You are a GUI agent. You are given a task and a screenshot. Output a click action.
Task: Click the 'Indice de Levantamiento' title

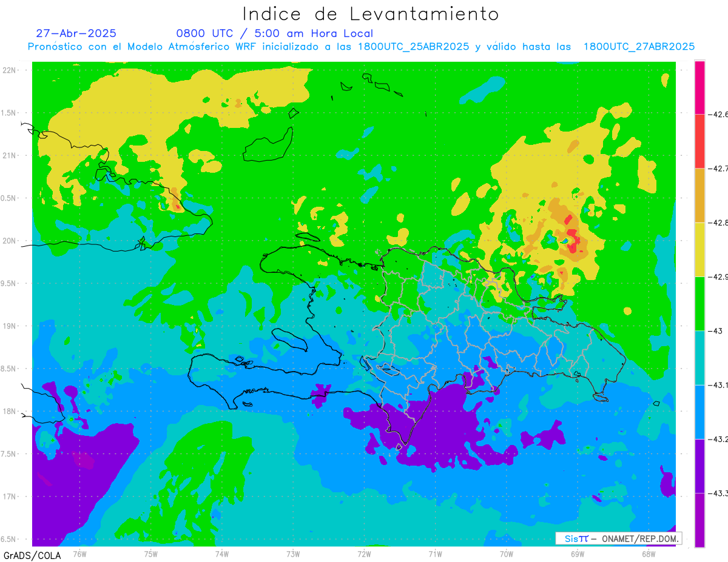tap(371, 13)
